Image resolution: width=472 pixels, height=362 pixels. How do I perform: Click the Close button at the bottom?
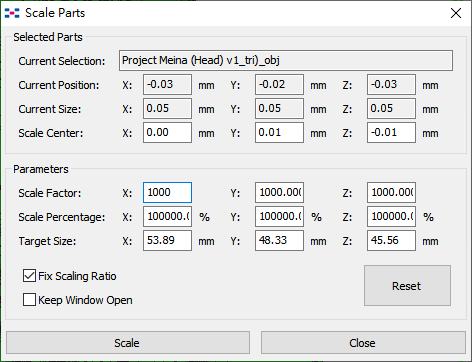(363, 343)
